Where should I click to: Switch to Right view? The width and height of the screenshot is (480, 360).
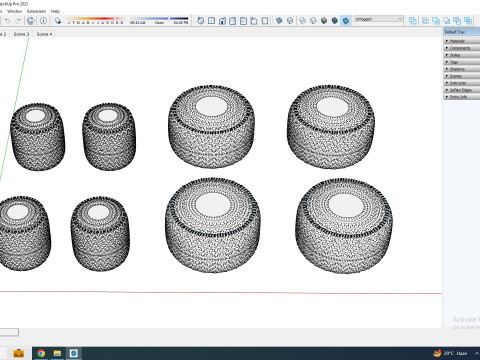pyautogui.click(x=233, y=21)
